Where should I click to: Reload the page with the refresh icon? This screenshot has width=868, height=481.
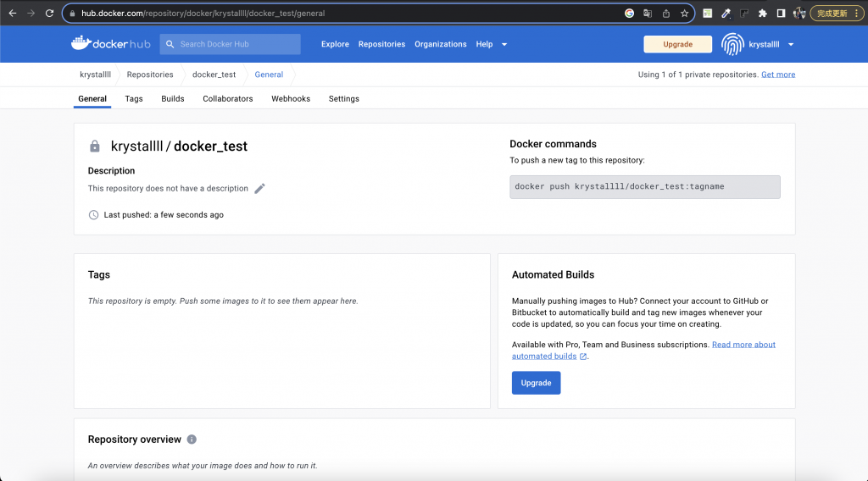(x=49, y=14)
